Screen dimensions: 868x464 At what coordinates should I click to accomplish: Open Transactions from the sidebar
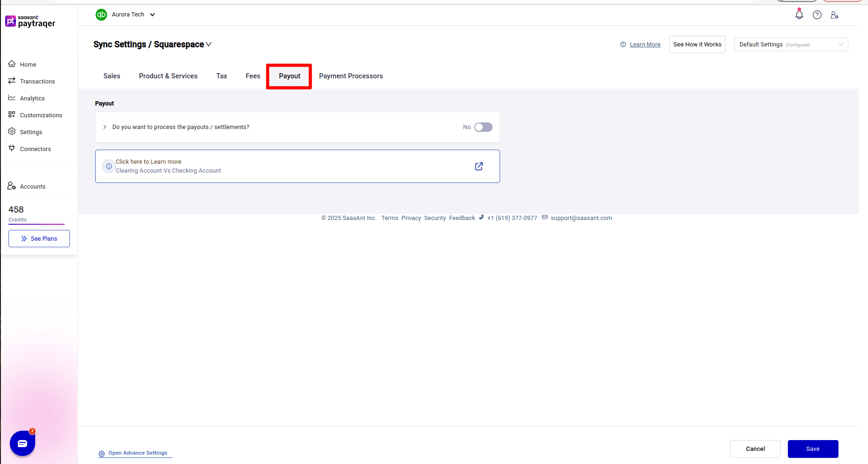(37, 81)
